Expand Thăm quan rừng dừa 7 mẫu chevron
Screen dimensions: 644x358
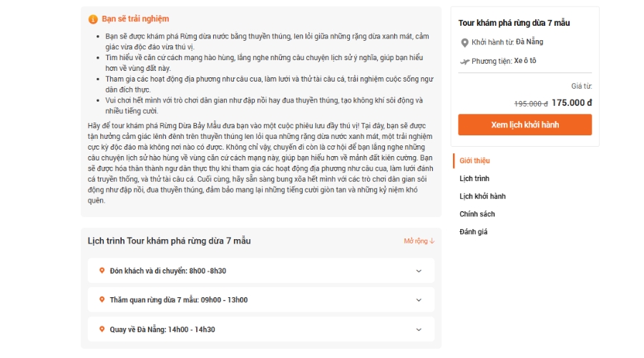[419, 300]
